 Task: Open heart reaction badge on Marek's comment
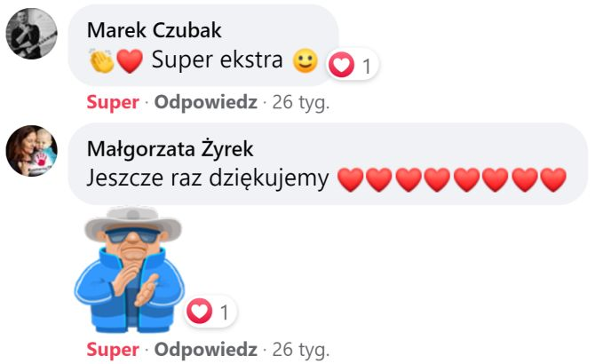353,65
